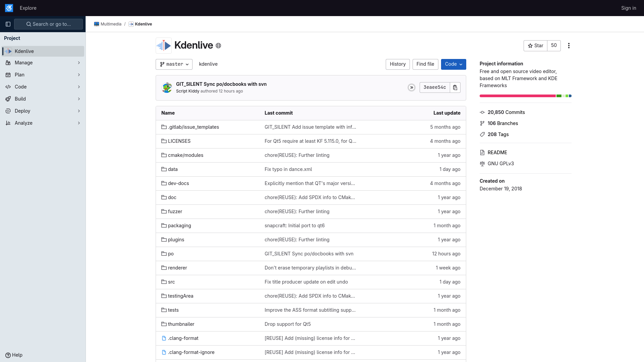Image resolution: width=644 pixels, height=362 pixels.
Task: Open the 106 Branches link
Action: [503, 123]
